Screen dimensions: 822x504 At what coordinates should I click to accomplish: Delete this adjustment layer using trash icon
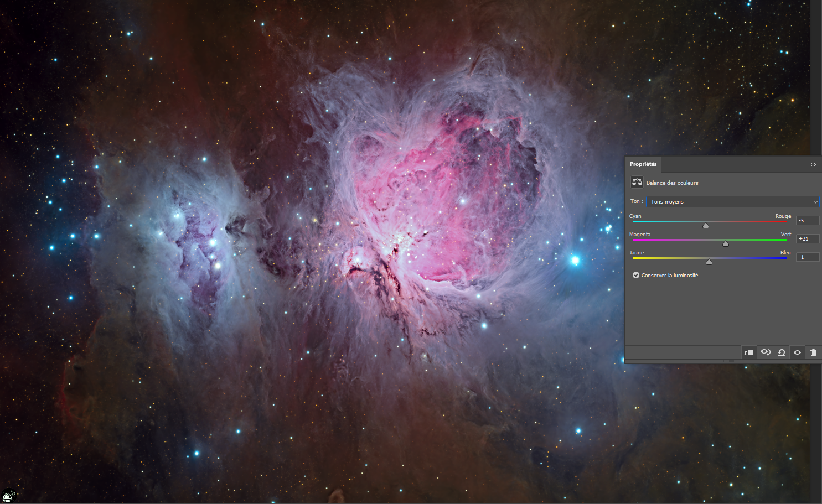pyautogui.click(x=813, y=352)
